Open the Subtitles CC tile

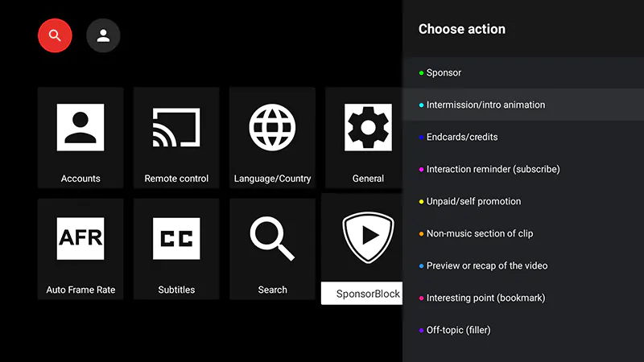pos(176,249)
